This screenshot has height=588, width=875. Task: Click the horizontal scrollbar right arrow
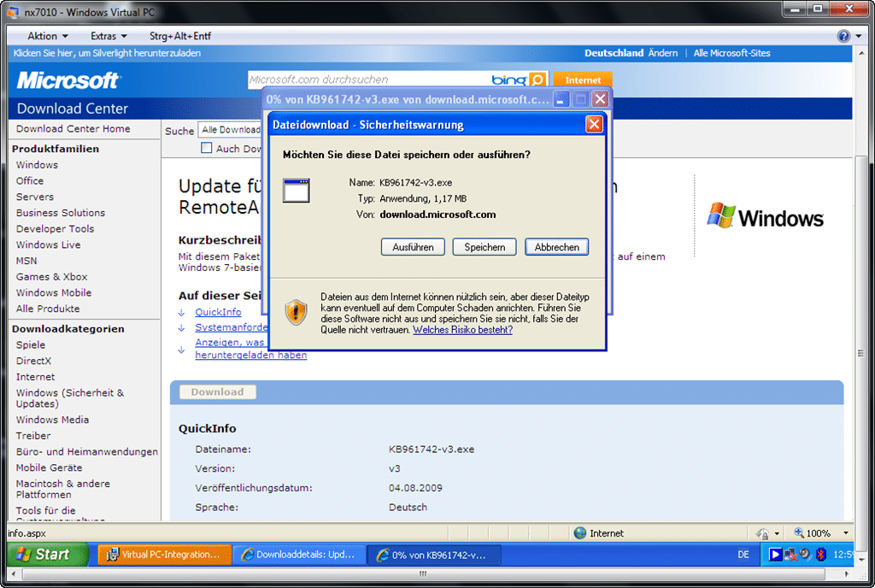(x=847, y=573)
